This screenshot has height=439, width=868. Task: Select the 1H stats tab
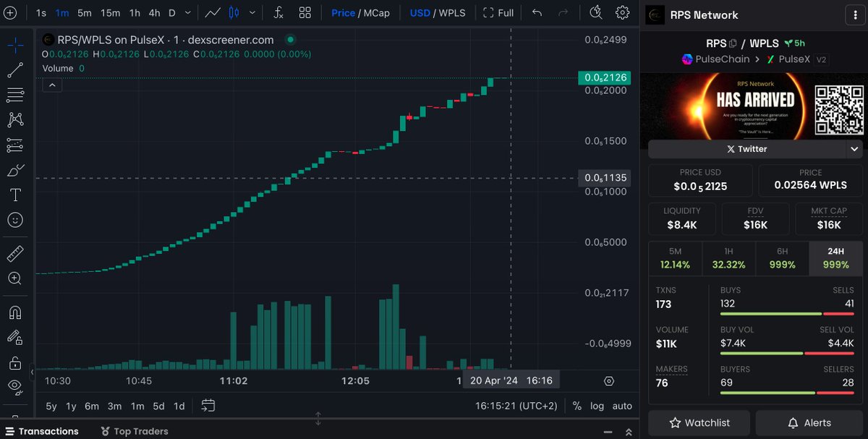[x=728, y=259]
